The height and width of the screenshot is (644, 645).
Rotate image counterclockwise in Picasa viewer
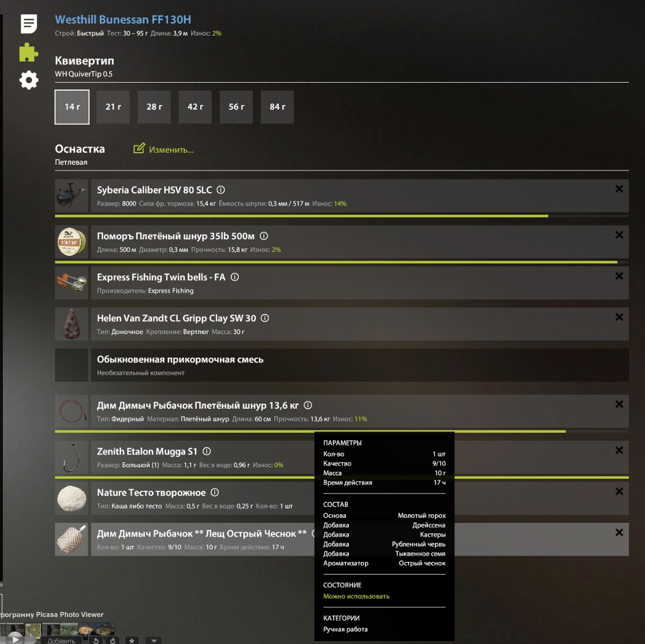96,641
